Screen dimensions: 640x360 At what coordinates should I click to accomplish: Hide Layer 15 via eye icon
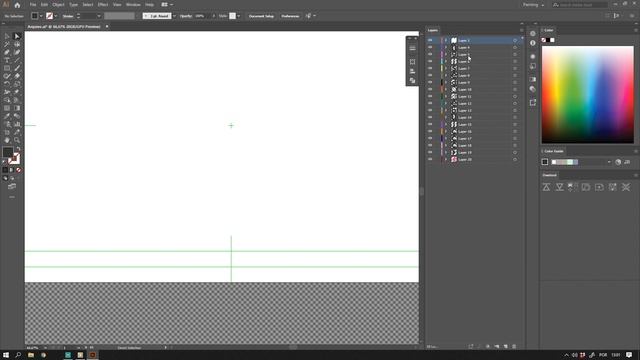[x=430, y=124]
